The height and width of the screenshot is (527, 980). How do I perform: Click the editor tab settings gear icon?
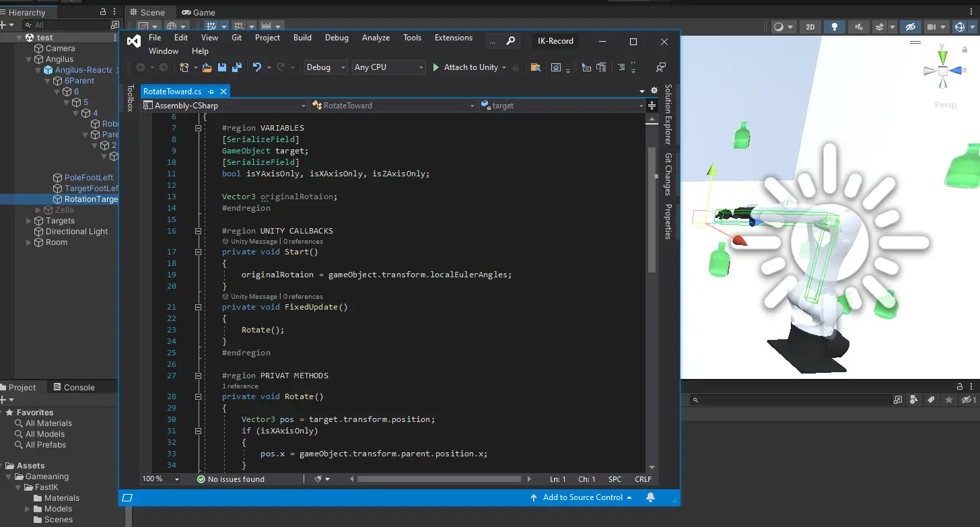click(x=654, y=91)
